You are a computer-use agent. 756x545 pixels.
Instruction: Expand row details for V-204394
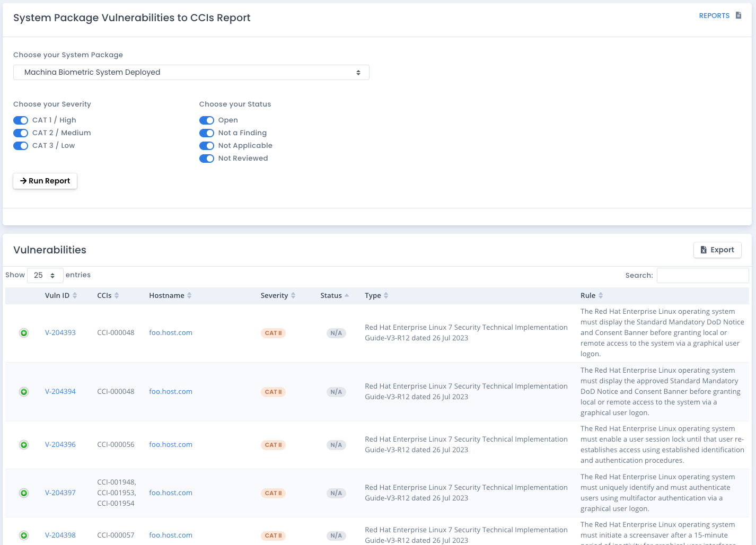[x=24, y=392]
